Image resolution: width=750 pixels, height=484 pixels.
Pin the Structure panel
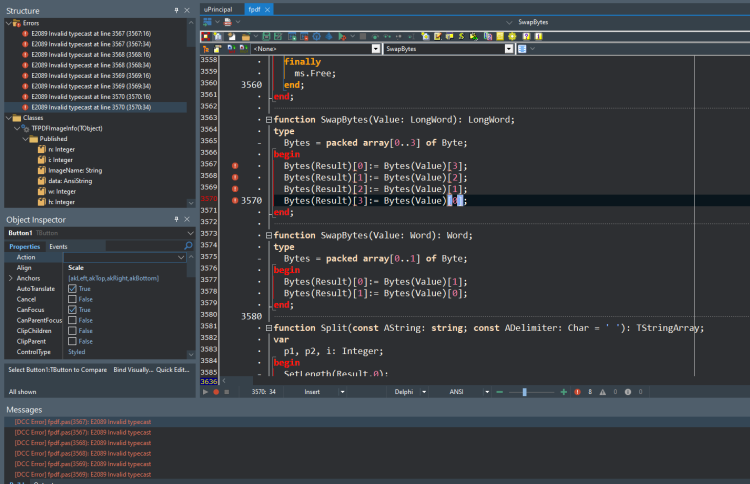176,11
